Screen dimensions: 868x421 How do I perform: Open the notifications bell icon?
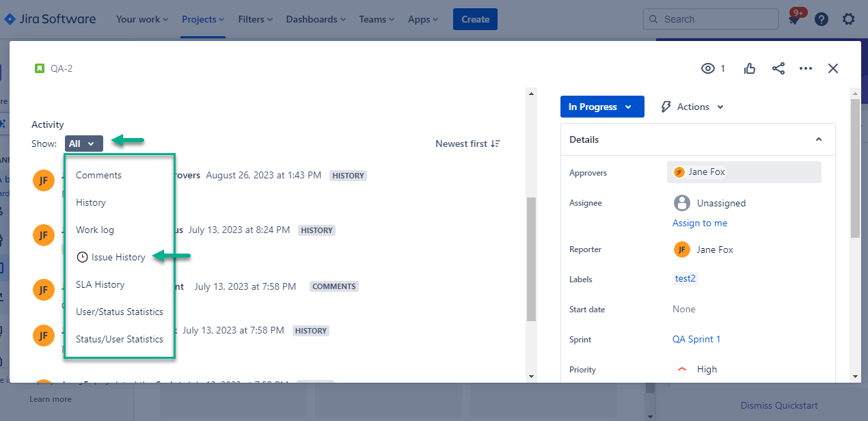[794, 20]
